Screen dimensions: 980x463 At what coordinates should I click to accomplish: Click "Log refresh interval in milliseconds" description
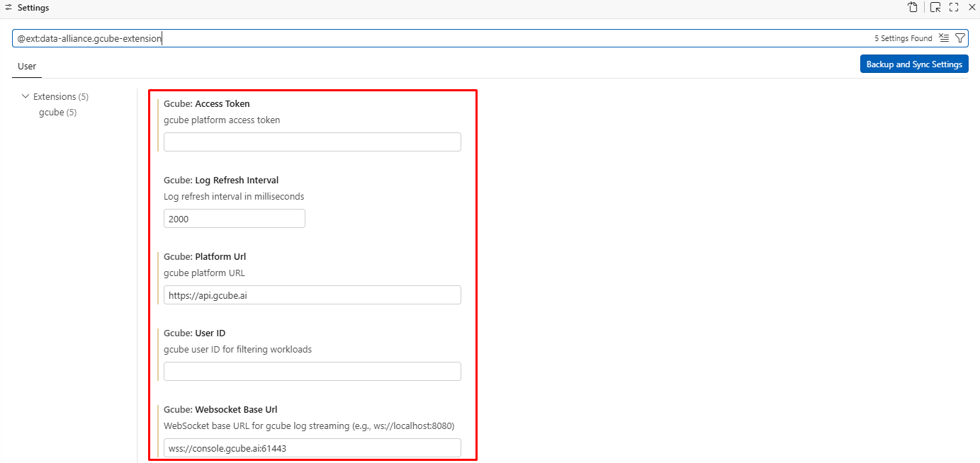pos(234,197)
